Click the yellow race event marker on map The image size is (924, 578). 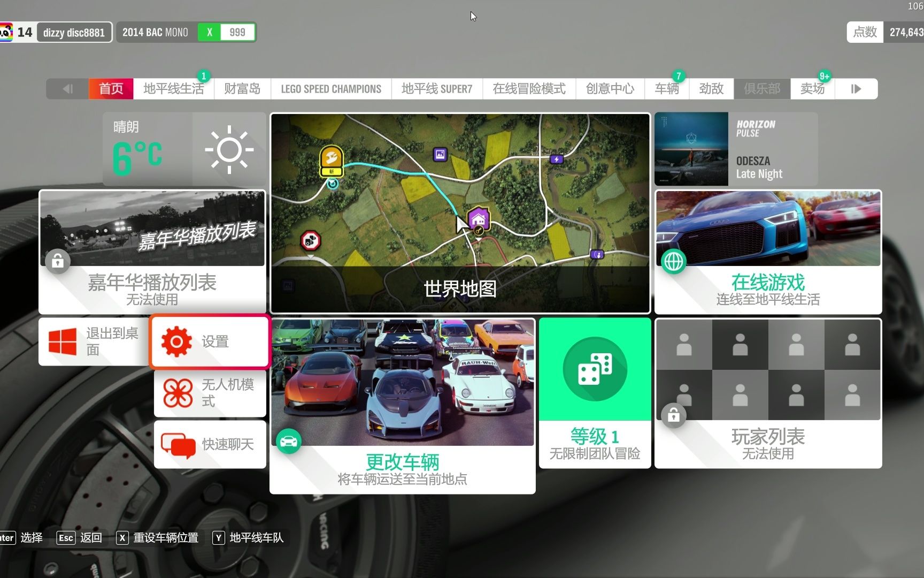pos(332,161)
